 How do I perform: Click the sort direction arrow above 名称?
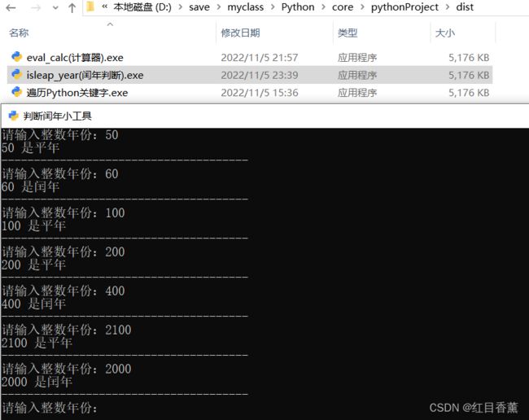point(110,24)
